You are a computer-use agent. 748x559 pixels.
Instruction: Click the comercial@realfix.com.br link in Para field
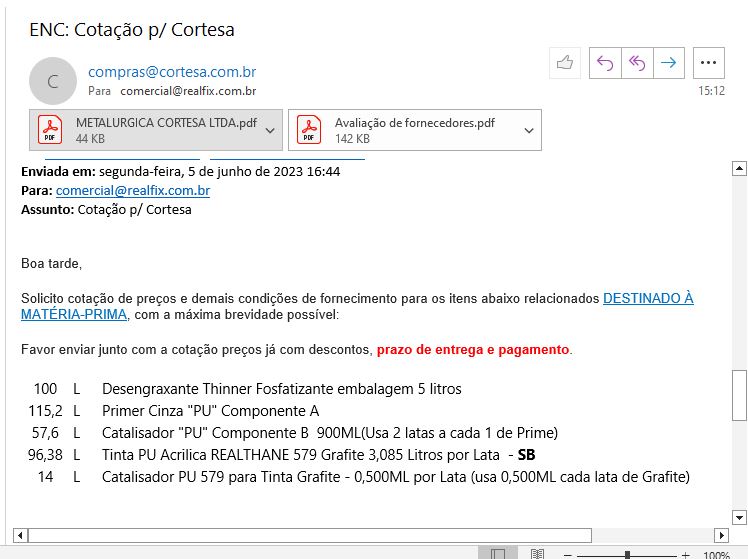[133, 190]
